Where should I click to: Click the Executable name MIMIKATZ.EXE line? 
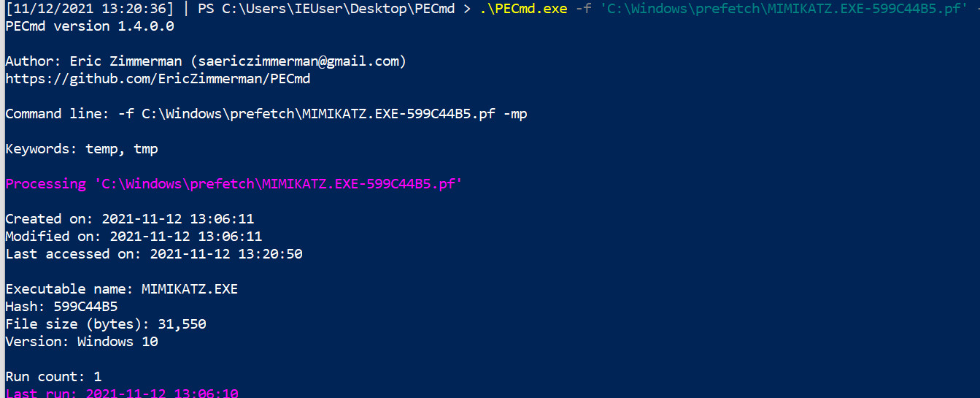121,289
